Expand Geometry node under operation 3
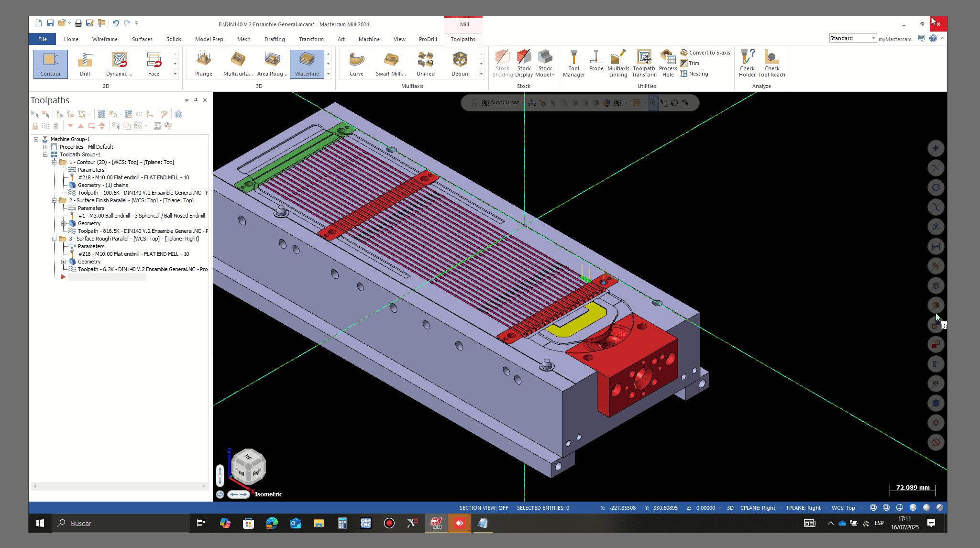Viewport: 980px width, 548px height. click(64, 262)
